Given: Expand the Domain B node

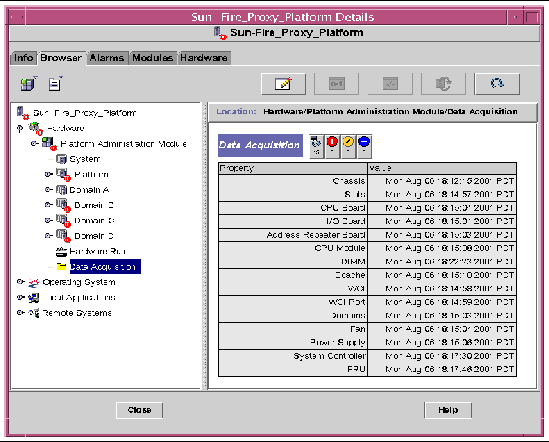Looking at the screenshot, I should click(49, 205).
